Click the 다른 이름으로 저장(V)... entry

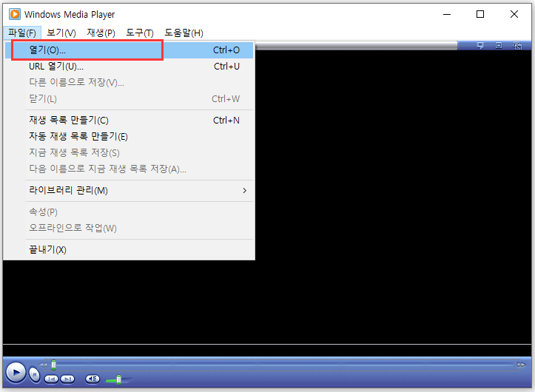[129, 82]
